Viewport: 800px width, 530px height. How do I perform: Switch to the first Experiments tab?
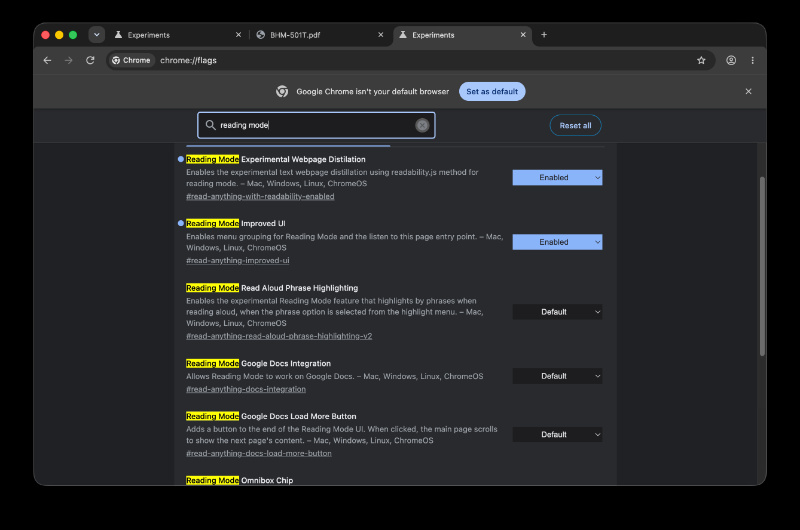(178, 35)
